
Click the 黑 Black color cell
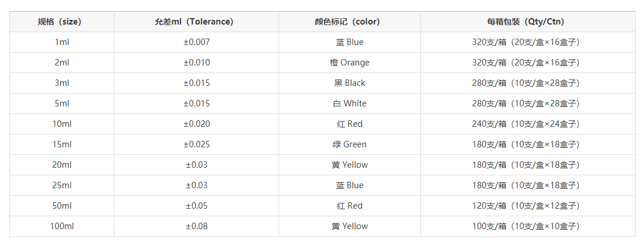(350, 83)
